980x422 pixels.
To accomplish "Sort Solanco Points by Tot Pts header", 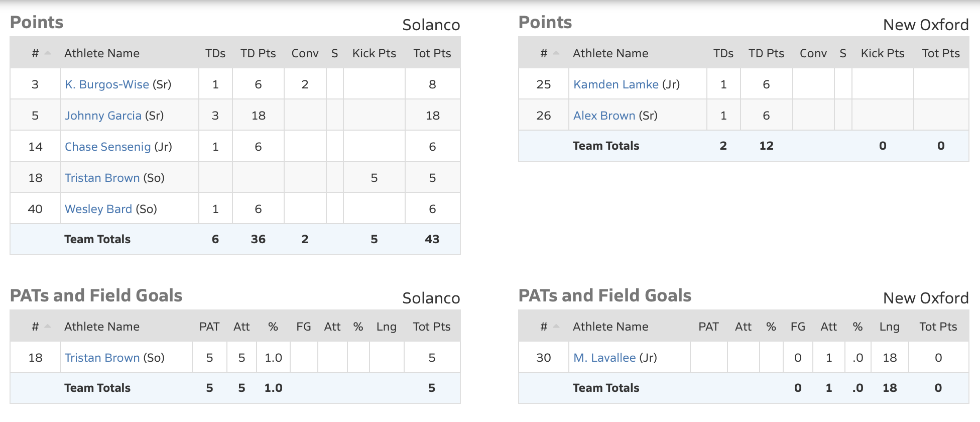I will click(x=432, y=53).
